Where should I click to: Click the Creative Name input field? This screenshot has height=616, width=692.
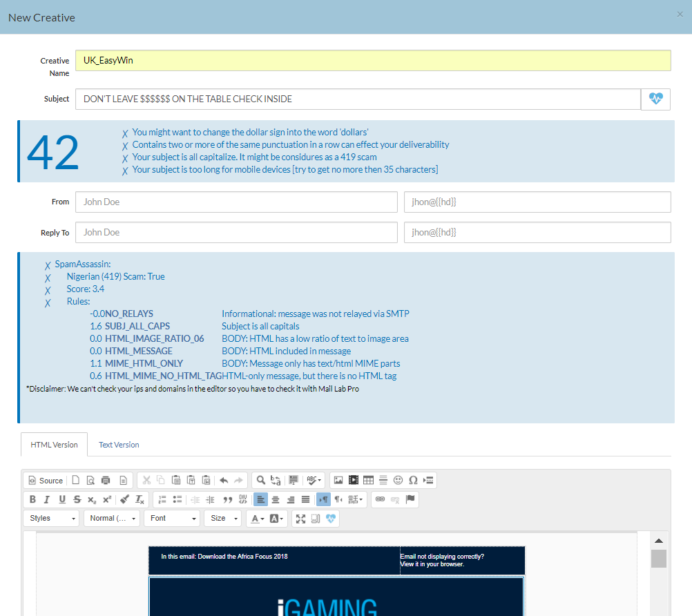373,61
